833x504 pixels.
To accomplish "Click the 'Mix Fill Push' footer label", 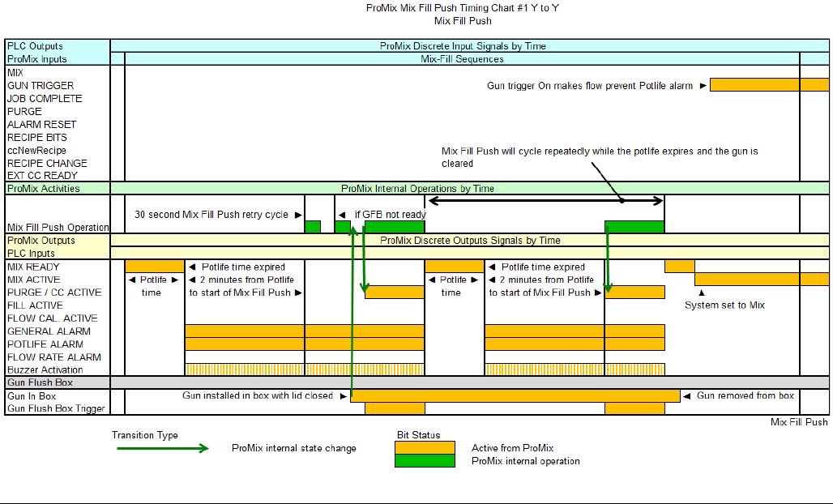I will point(799,422).
